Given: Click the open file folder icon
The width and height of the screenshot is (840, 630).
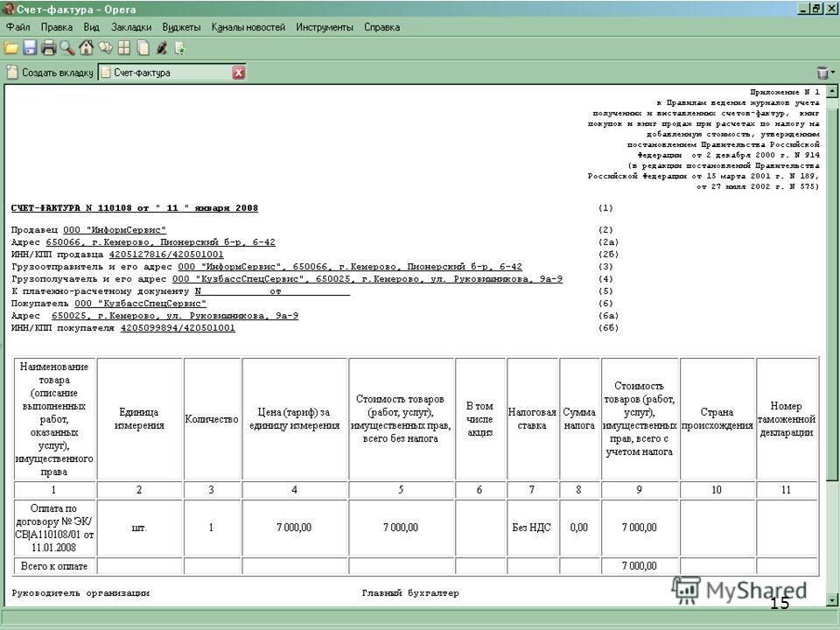Looking at the screenshot, I should point(10,49).
